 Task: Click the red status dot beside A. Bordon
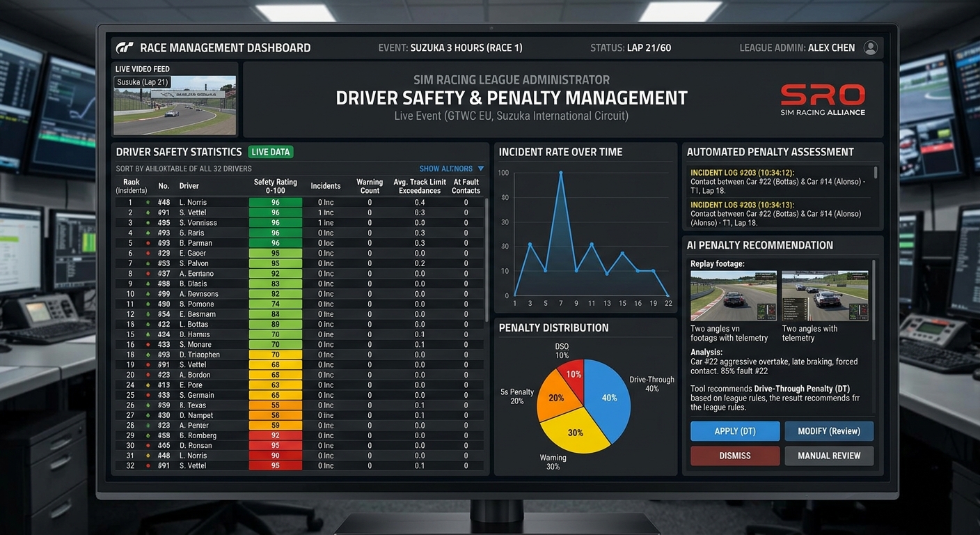148,375
